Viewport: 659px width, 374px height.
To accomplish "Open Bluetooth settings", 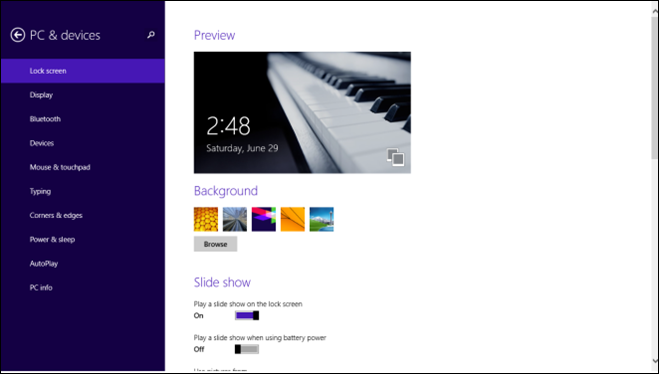I will (x=83, y=119).
